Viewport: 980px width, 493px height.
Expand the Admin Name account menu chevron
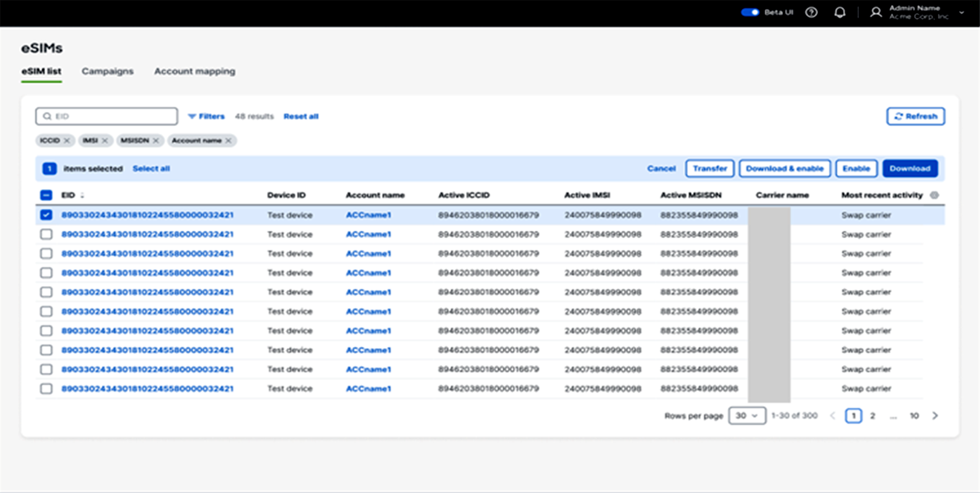tap(961, 13)
